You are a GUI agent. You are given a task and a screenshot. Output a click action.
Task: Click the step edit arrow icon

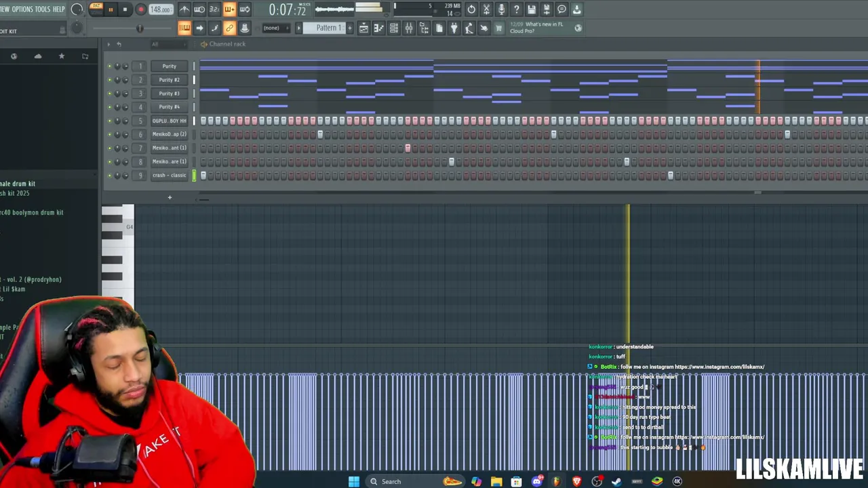(x=199, y=28)
